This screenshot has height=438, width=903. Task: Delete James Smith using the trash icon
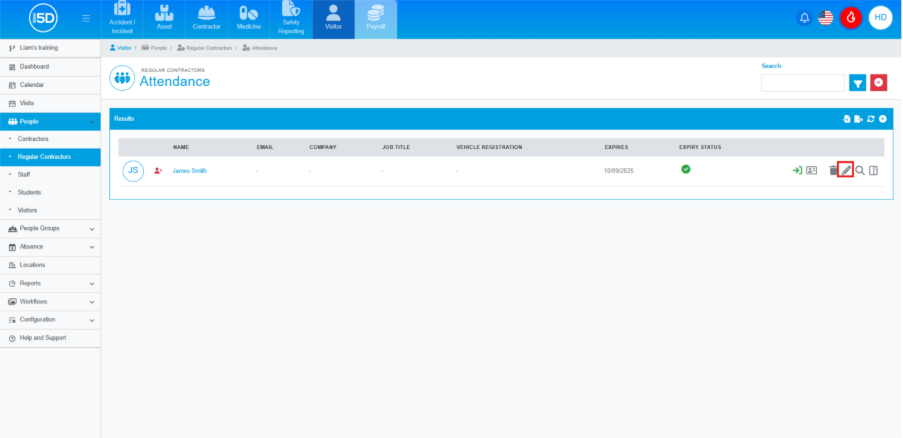pyautogui.click(x=834, y=171)
